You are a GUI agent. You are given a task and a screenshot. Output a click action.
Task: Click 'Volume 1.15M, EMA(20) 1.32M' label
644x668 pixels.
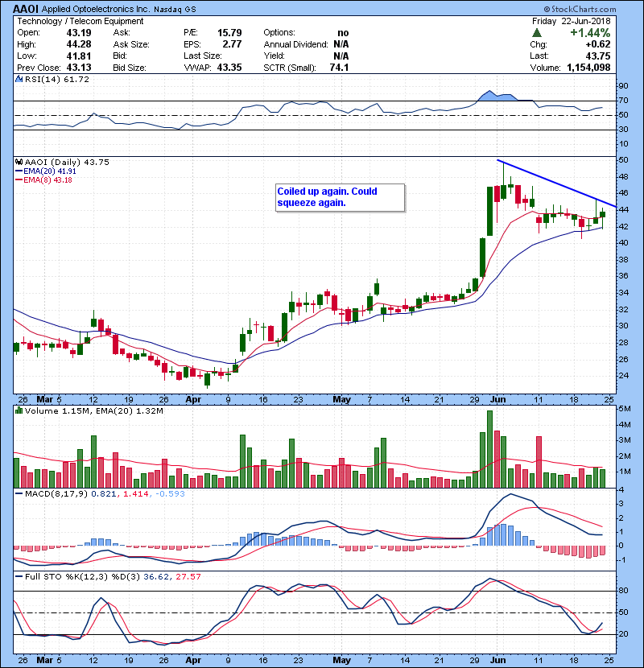pos(93,411)
